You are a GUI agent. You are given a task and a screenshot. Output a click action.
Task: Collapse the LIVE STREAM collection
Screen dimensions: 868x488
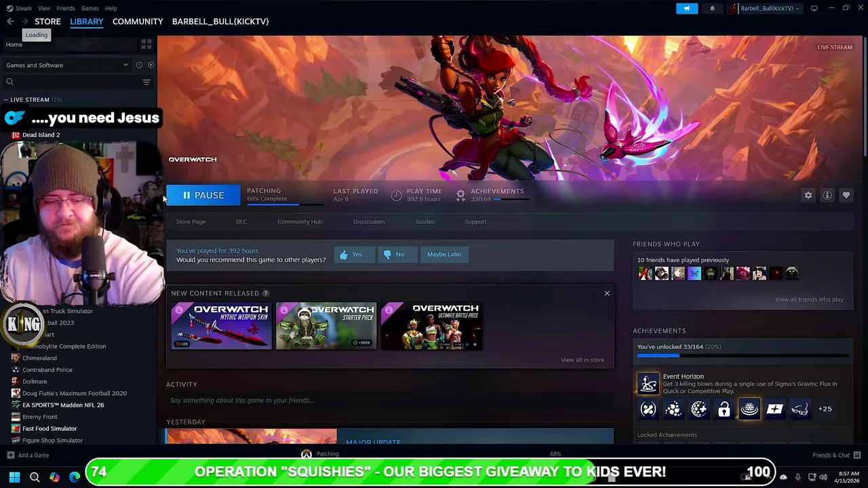[x=5, y=100]
